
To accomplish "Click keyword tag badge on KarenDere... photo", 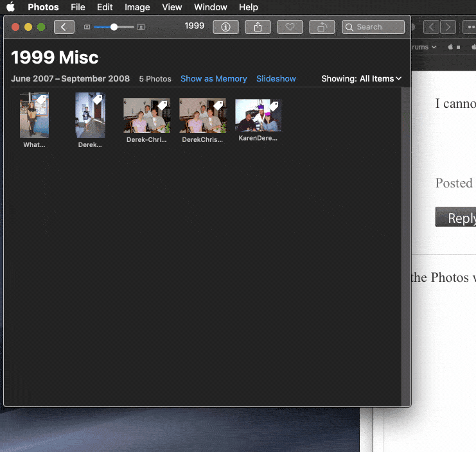I will 274,106.
